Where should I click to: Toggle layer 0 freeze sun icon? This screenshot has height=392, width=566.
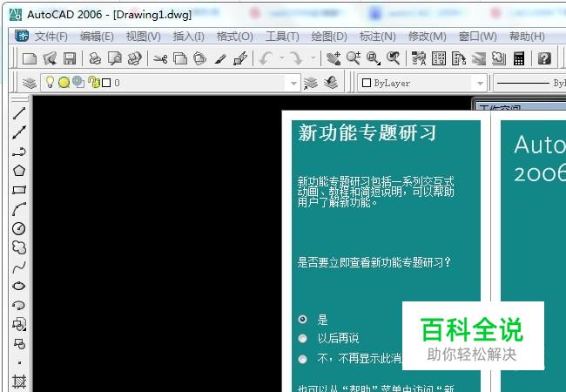coord(64,83)
